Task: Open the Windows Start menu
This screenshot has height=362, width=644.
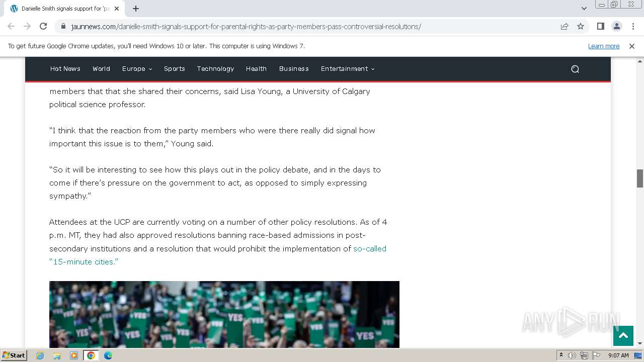Action: tap(14, 355)
